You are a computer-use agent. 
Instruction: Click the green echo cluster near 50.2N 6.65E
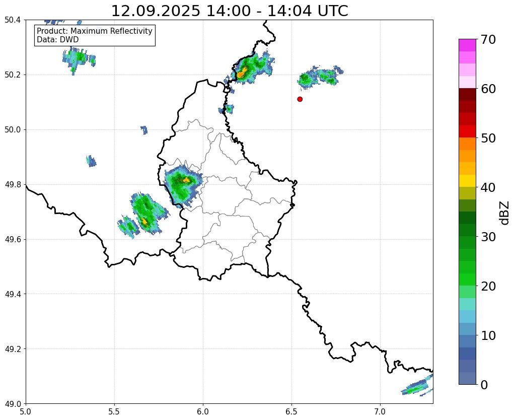[x=320, y=77]
